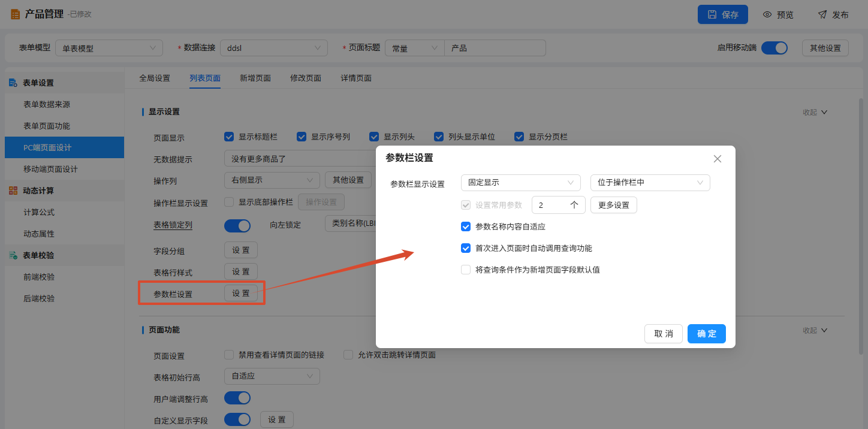Enable 显示底部操作栏 checkbox
This screenshot has width=868, height=429.
(x=229, y=202)
